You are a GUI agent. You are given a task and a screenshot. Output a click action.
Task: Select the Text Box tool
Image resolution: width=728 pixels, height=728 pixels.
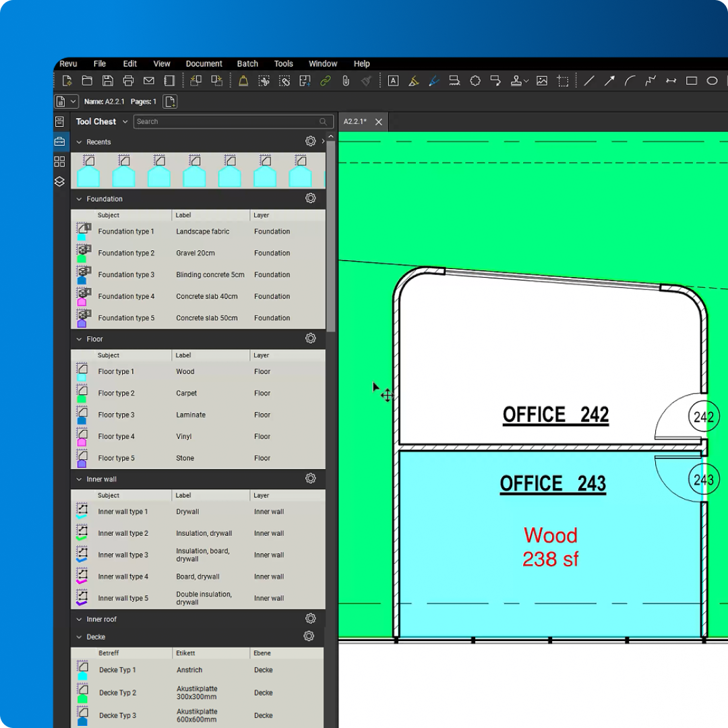click(393, 80)
